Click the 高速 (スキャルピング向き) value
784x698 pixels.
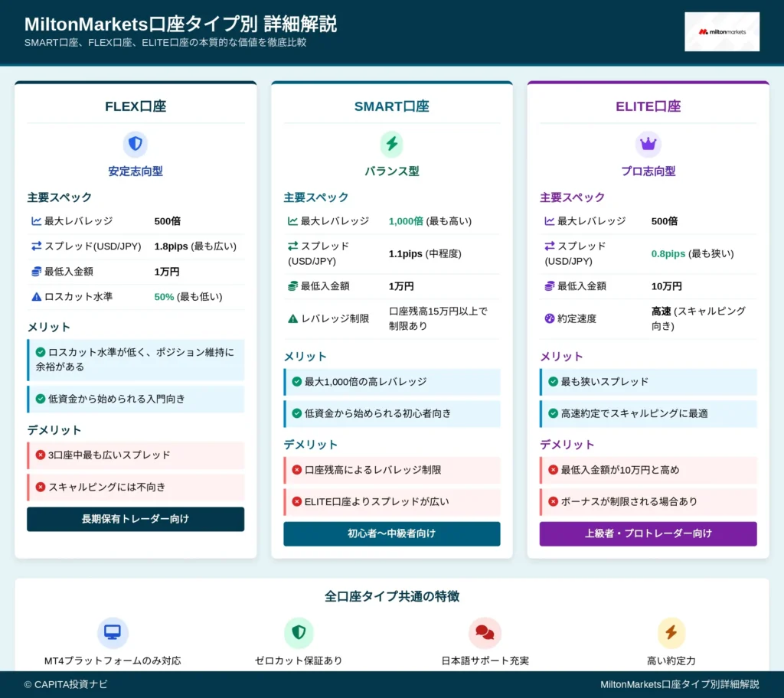coord(698,318)
